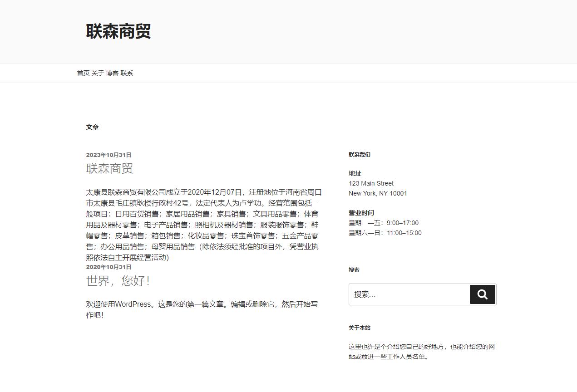The width and height of the screenshot is (577, 392).
Task: Click the 联森商贸 site title in header
Action: click(118, 31)
